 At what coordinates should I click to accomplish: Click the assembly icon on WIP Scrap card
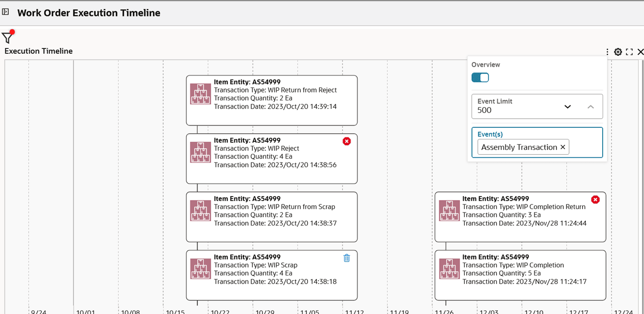pos(200,268)
